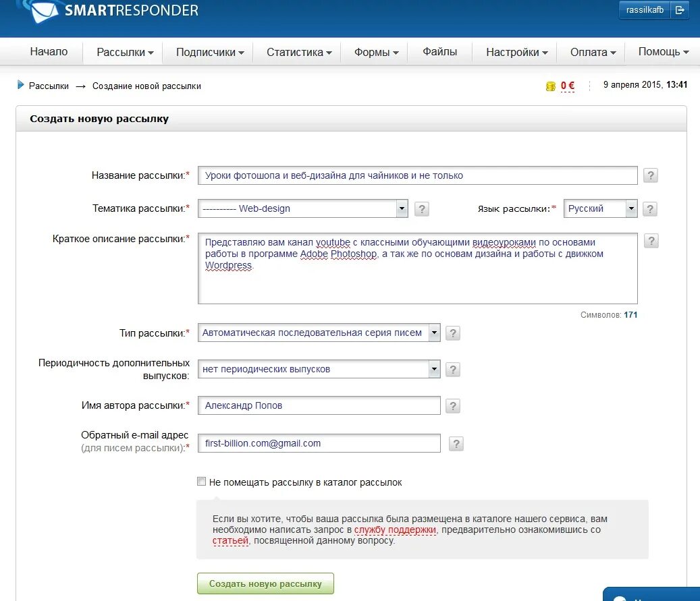
Task: Click the gold coins balance icon
Action: (x=550, y=86)
